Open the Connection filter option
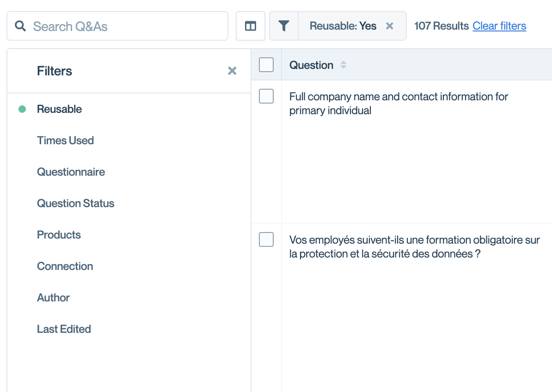This screenshot has height=392, width=552. tap(65, 266)
